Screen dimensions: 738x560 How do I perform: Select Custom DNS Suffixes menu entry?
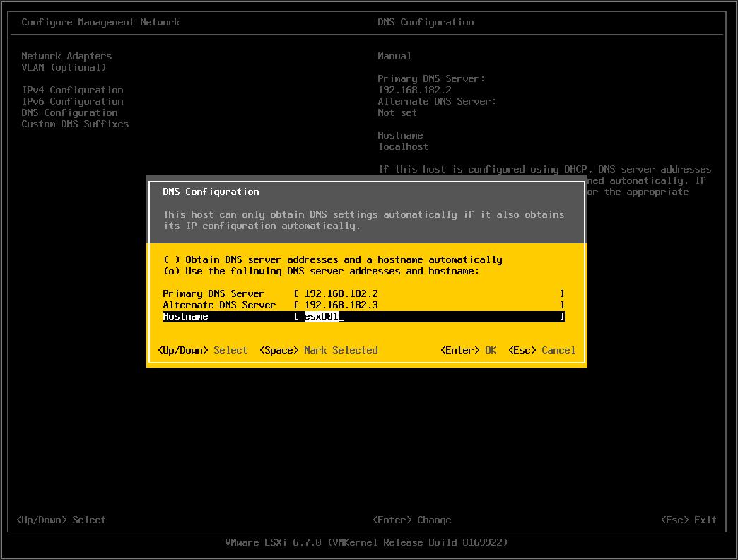pyautogui.click(x=75, y=124)
